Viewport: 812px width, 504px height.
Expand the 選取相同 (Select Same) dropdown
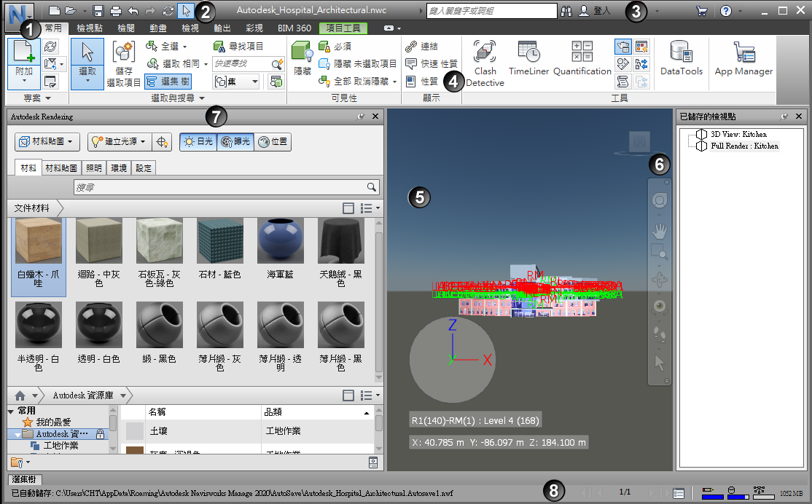[206, 64]
